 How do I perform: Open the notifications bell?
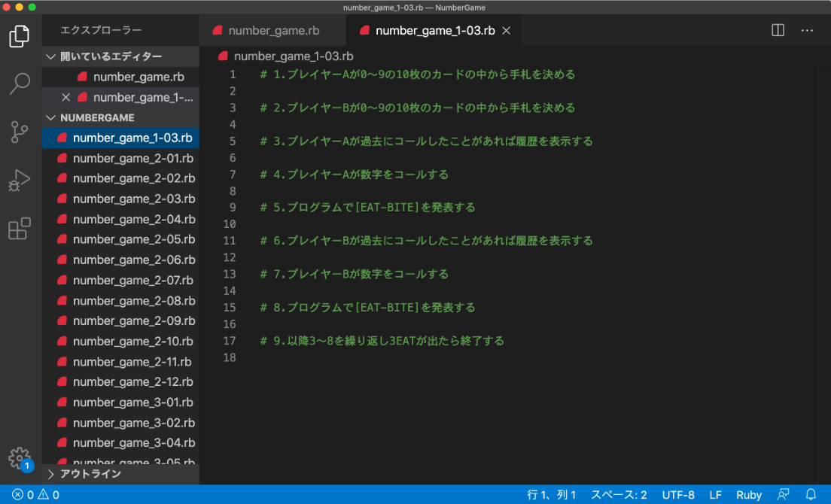811,494
